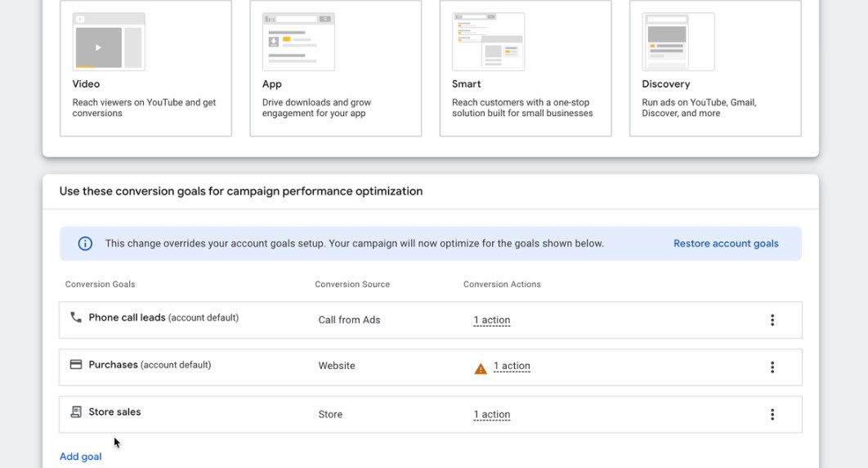Click the phone icon beside Phone call leads

[76, 317]
